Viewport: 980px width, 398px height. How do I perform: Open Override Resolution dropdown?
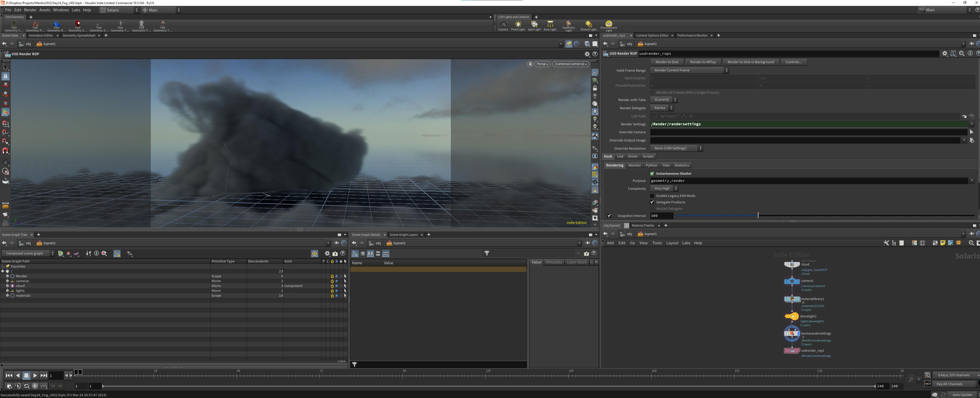pyautogui.click(x=676, y=148)
